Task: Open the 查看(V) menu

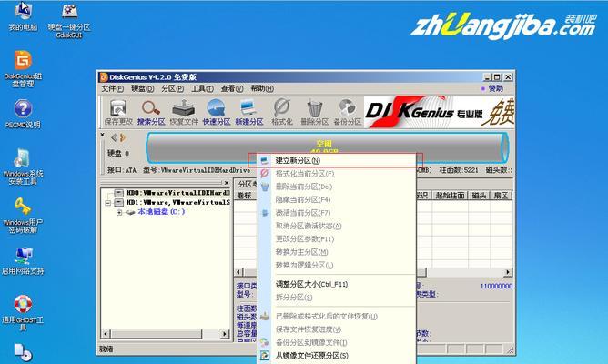Action: point(232,89)
